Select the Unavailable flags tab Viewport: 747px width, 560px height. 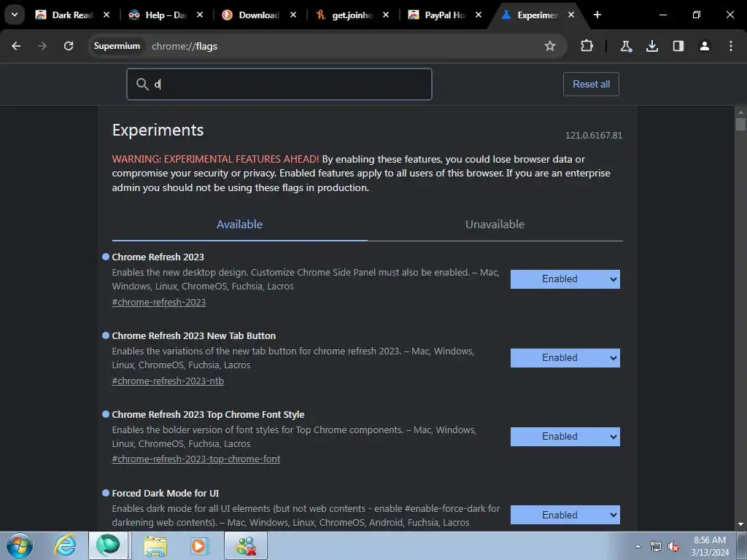point(495,225)
